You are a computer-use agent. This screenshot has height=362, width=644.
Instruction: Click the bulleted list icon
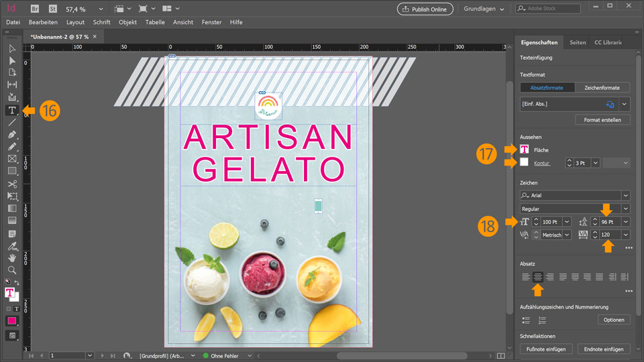click(x=526, y=320)
